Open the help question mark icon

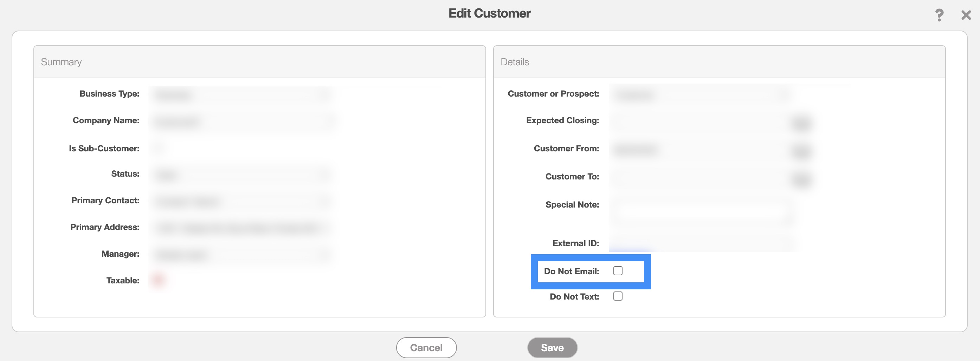[x=939, y=15]
